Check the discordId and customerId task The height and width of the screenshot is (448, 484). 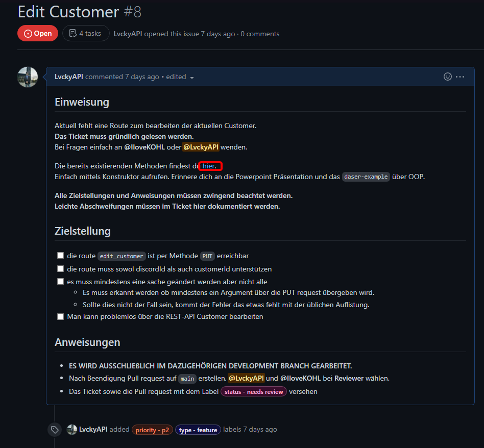click(x=60, y=269)
